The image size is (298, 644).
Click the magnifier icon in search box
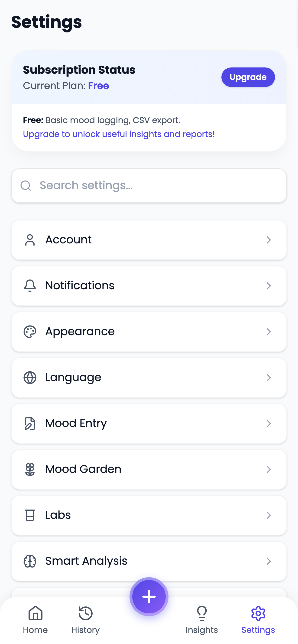click(x=26, y=186)
